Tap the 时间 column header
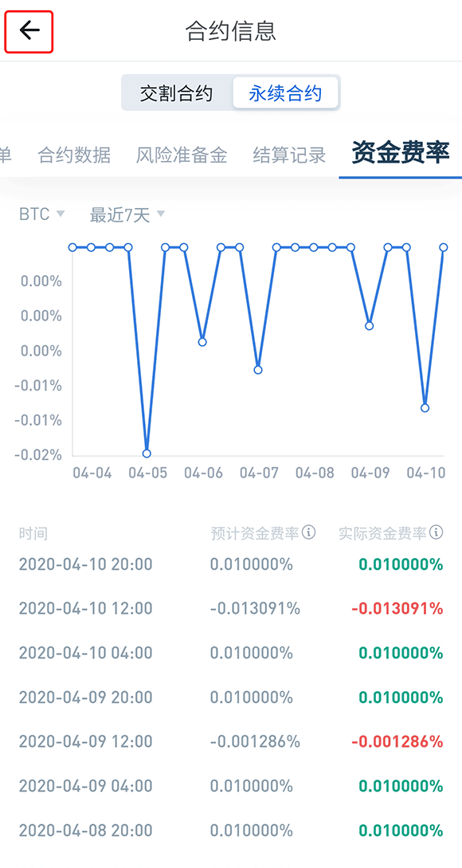Image resolution: width=462 pixels, height=868 pixels. point(33,534)
